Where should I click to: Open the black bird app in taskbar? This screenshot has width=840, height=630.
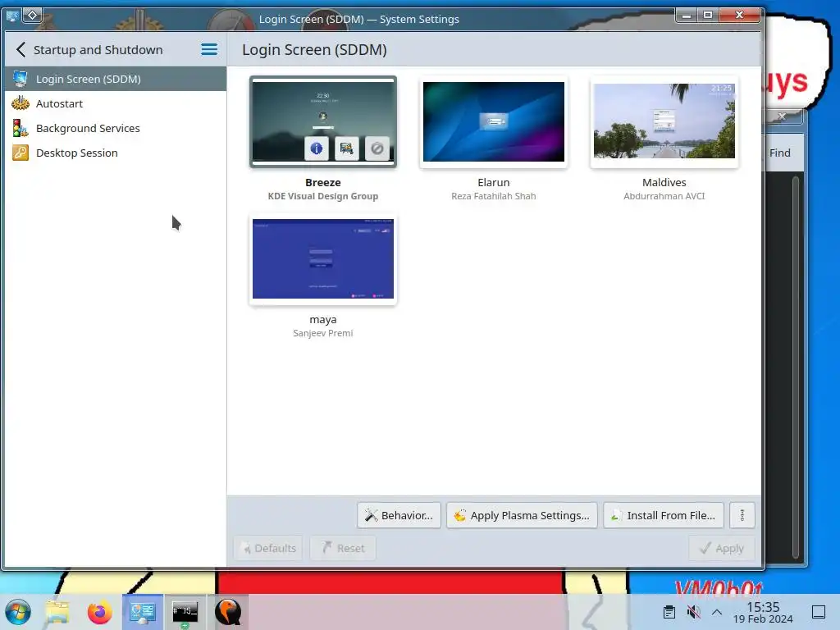click(228, 612)
